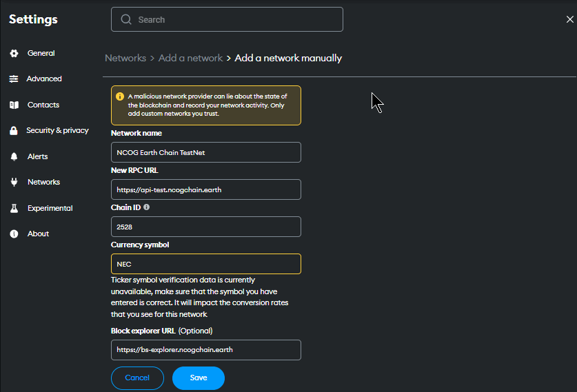Screen dimensions: 577x392
Task: Click the General gear icon
Action: coord(14,53)
